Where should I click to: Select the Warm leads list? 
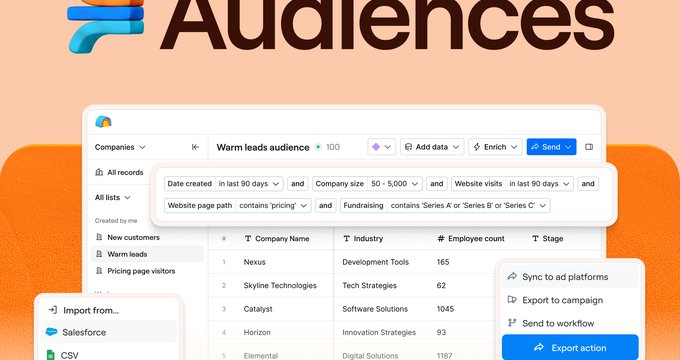pos(147,254)
